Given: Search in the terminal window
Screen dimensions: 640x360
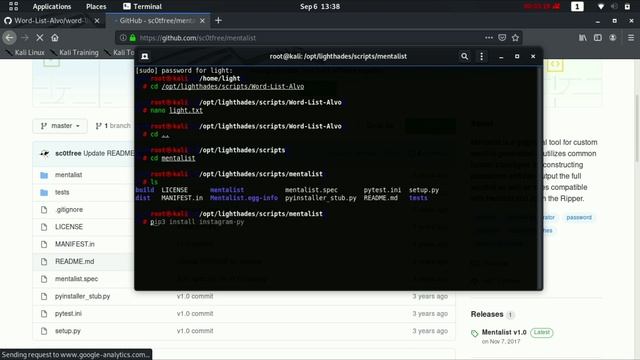Looking at the screenshot, I should (x=464, y=56).
